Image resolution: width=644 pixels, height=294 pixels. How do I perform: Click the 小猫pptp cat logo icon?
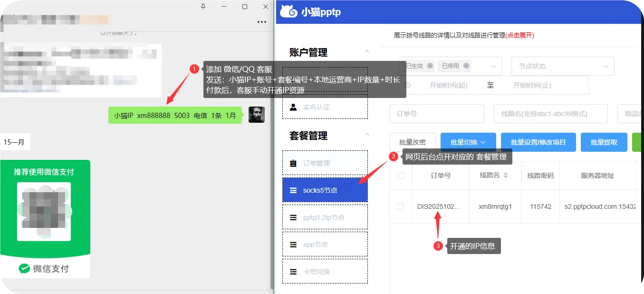coord(288,11)
